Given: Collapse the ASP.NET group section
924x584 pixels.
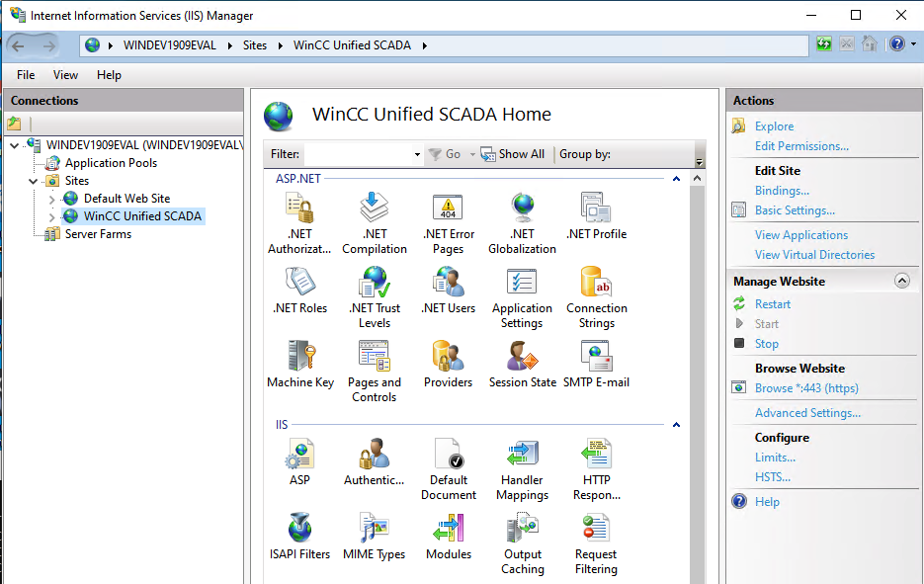Looking at the screenshot, I should pos(677,179).
